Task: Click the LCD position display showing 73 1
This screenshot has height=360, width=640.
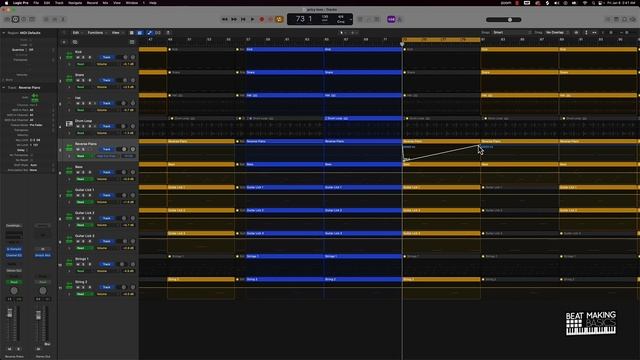Action: point(304,19)
